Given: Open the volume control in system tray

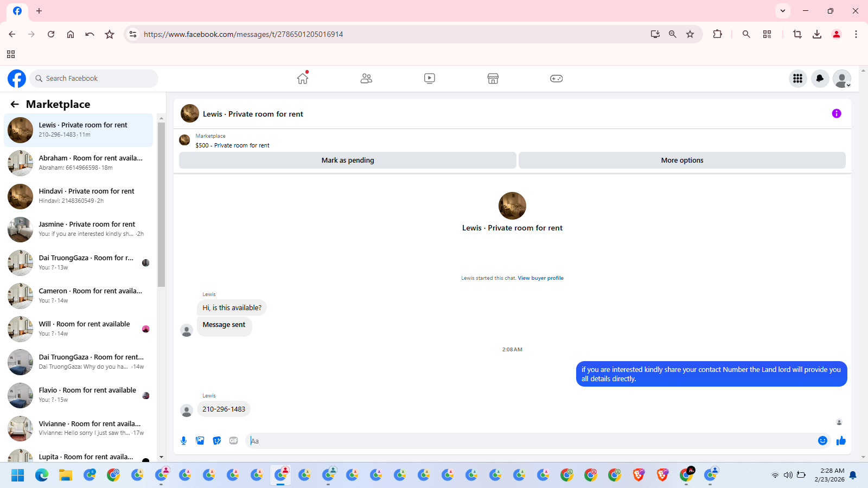Looking at the screenshot, I should [788, 476].
